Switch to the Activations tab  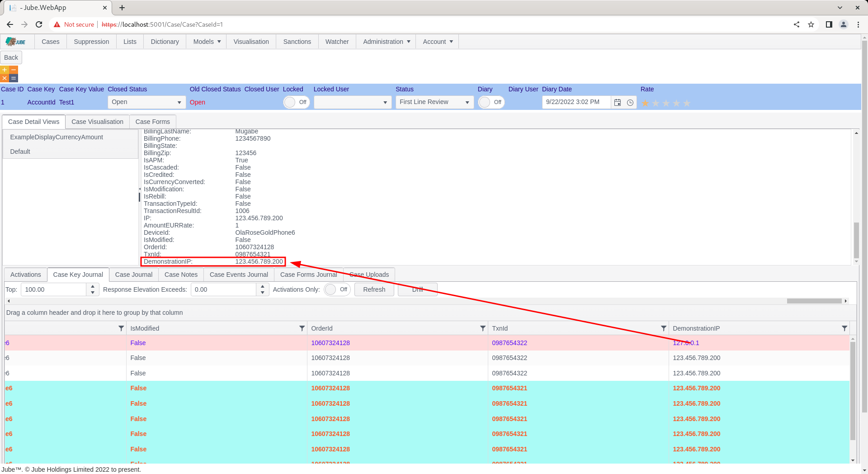pyautogui.click(x=26, y=275)
